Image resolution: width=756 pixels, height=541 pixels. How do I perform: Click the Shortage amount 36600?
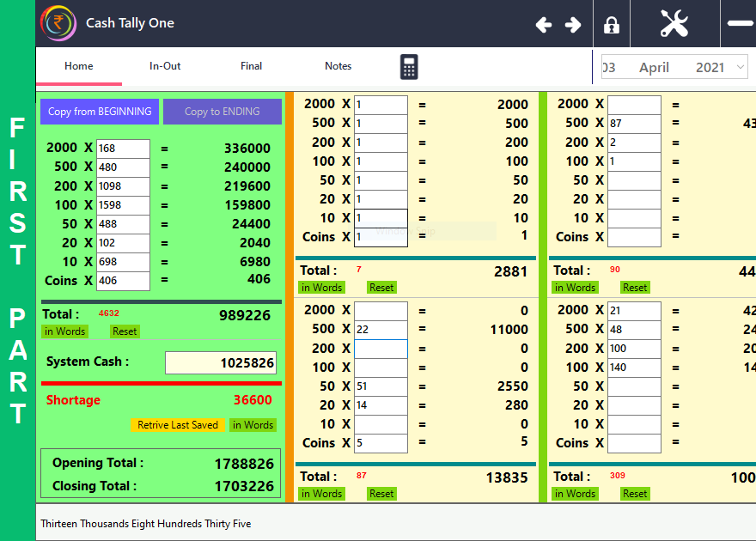[253, 400]
